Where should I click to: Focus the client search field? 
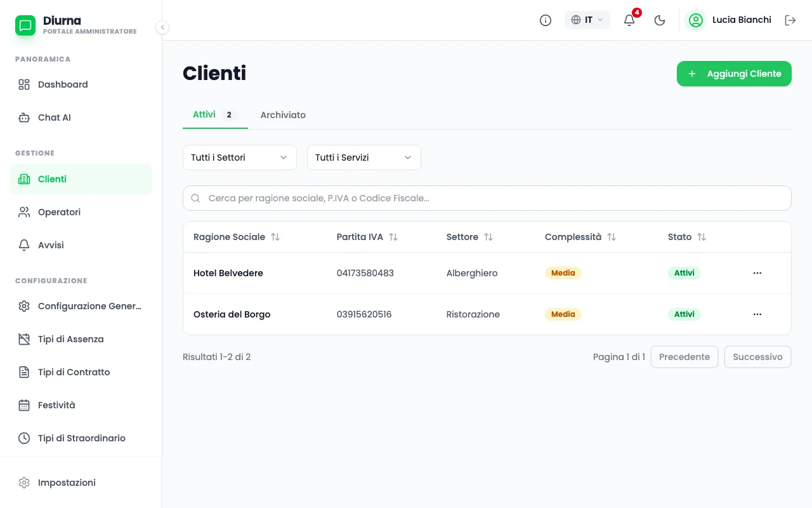tap(487, 198)
